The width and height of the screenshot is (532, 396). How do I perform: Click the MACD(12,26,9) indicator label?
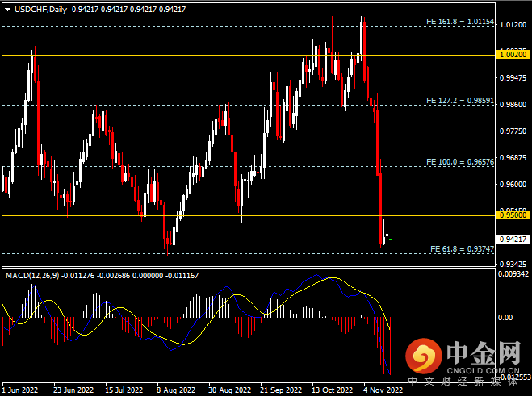(32, 276)
